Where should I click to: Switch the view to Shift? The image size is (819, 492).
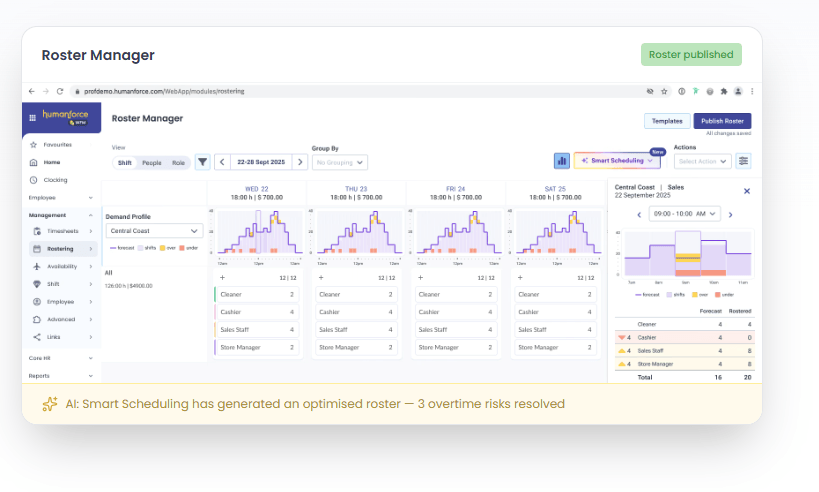click(x=124, y=163)
